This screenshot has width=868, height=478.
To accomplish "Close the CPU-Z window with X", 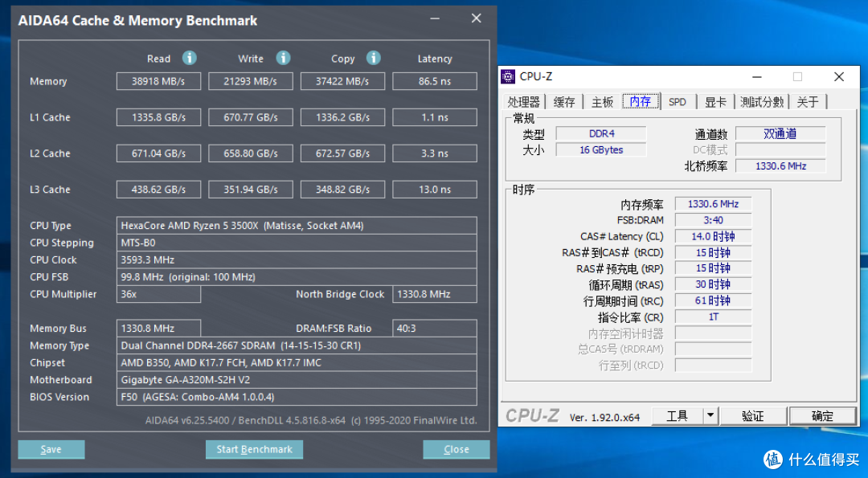I will [839, 76].
